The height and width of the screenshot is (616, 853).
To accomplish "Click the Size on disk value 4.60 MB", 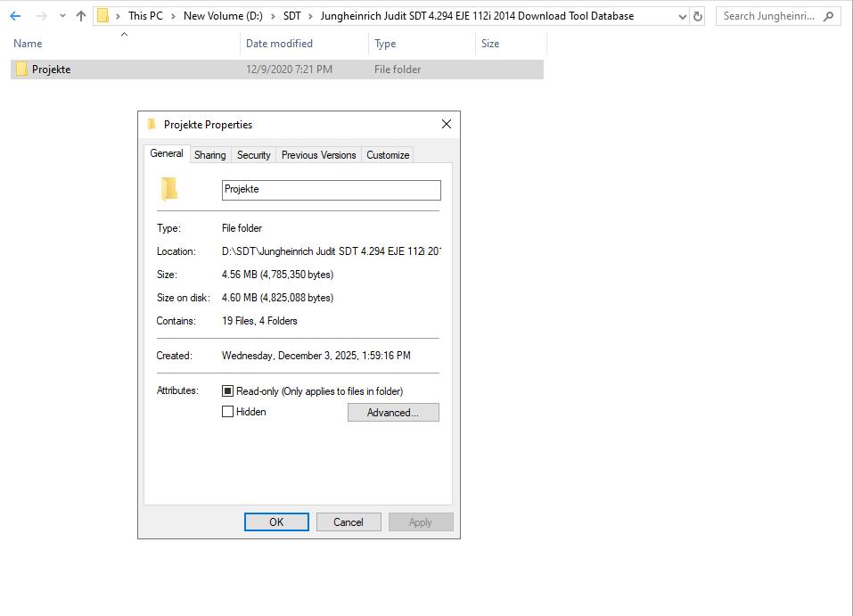I will (277, 298).
